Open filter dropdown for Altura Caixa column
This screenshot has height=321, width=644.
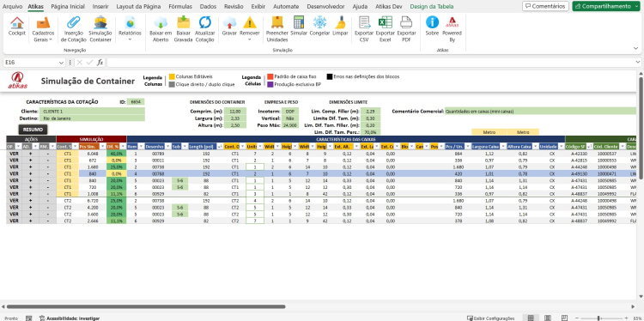tap(535, 146)
